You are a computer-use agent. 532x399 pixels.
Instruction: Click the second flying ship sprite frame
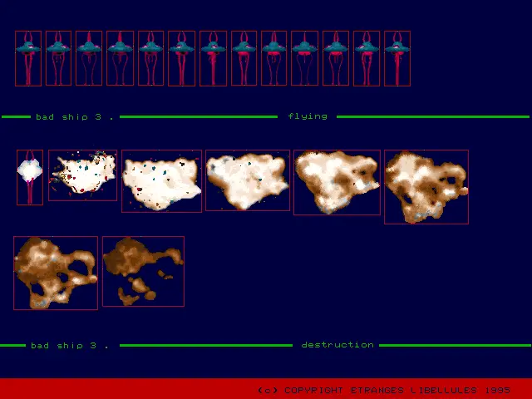click(x=59, y=58)
